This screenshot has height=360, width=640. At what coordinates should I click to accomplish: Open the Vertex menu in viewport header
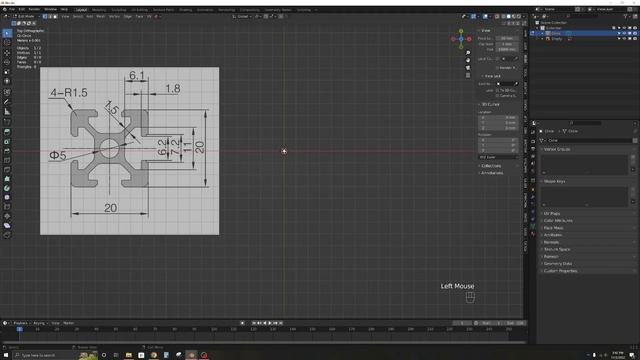114,16
